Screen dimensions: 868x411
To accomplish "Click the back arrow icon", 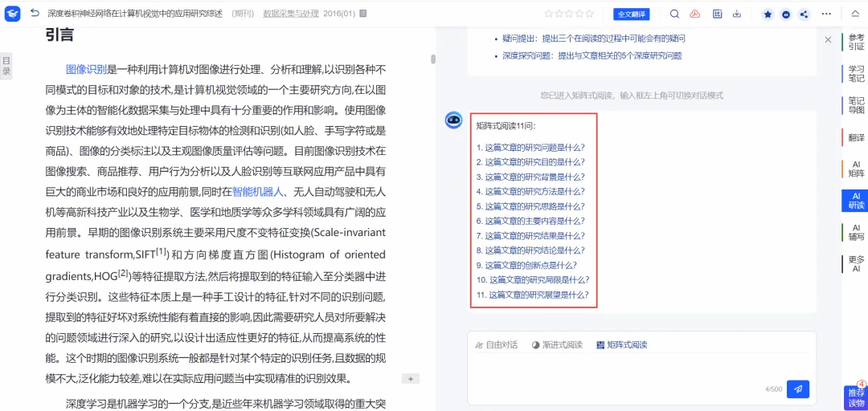I will point(35,14).
